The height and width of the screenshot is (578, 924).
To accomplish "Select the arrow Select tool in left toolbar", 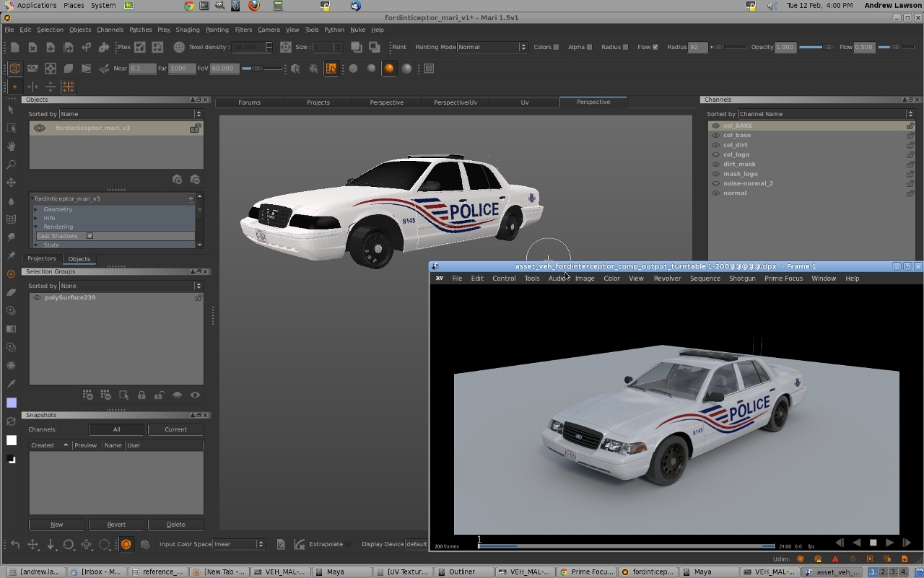I will (11, 110).
